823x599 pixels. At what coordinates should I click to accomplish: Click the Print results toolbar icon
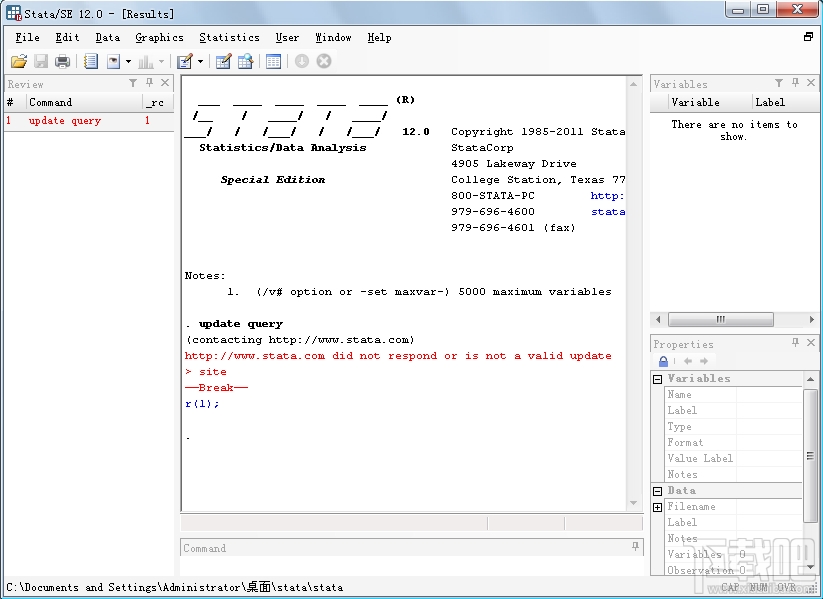(63, 62)
